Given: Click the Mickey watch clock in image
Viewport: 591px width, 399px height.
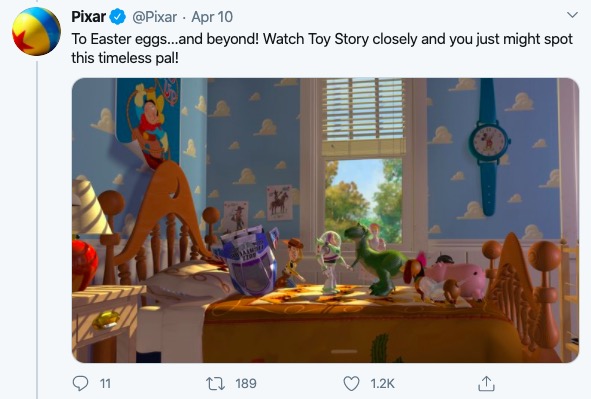Looking at the screenshot, I should tap(488, 147).
